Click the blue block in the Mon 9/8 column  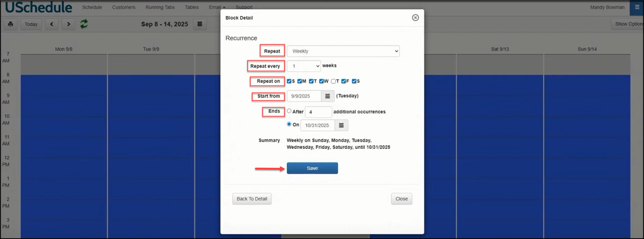64,156
